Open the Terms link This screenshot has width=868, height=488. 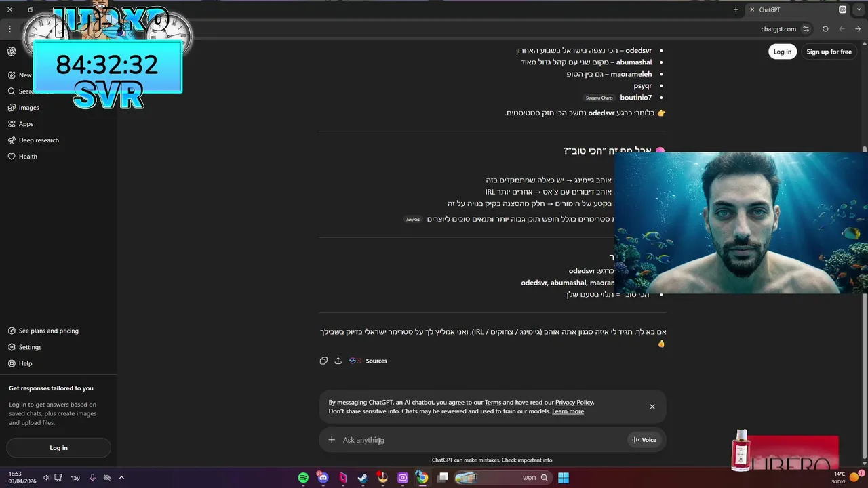coord(493,403)
